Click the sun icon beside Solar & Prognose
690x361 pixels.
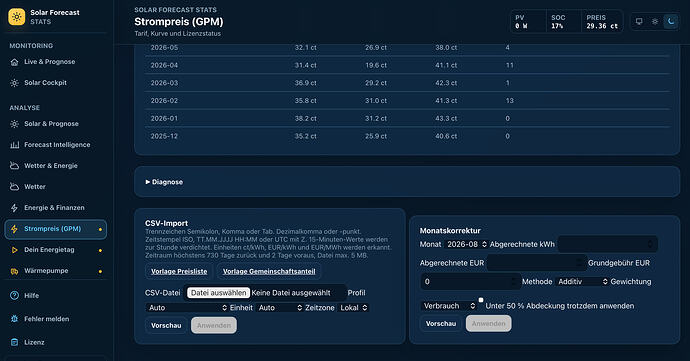click(15, 124)
